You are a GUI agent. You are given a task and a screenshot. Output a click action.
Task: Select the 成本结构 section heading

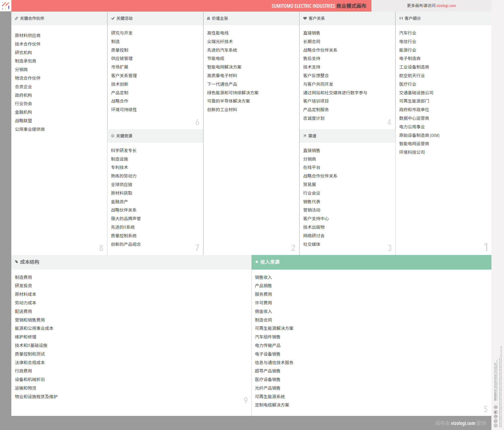[29, 262]
